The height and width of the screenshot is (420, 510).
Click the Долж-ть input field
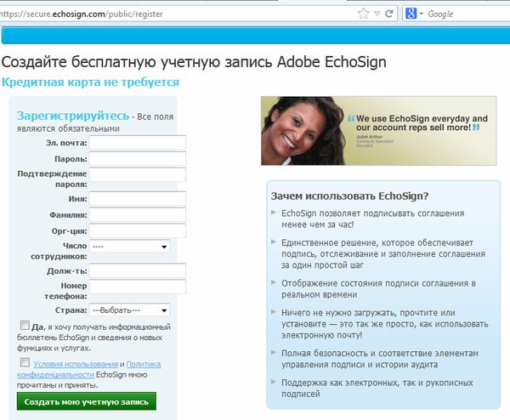click(138, 270)
